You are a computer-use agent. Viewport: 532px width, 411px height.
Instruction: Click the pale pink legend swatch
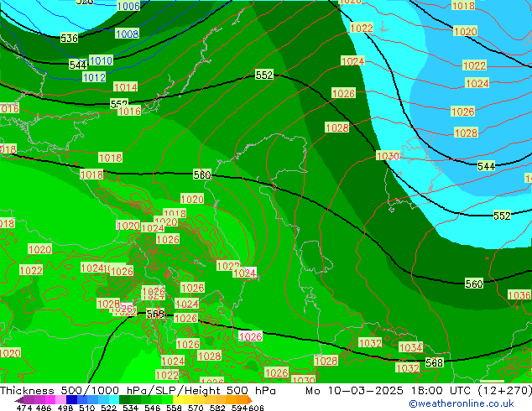tap(60, 400)
